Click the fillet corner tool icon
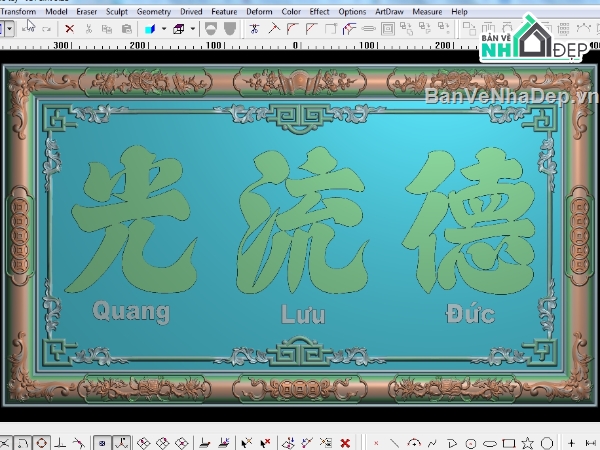 292,29
